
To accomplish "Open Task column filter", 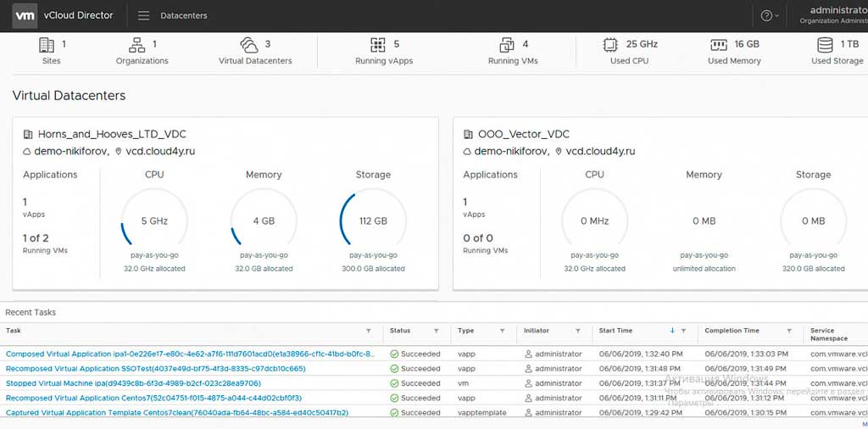I will point(368,331).
